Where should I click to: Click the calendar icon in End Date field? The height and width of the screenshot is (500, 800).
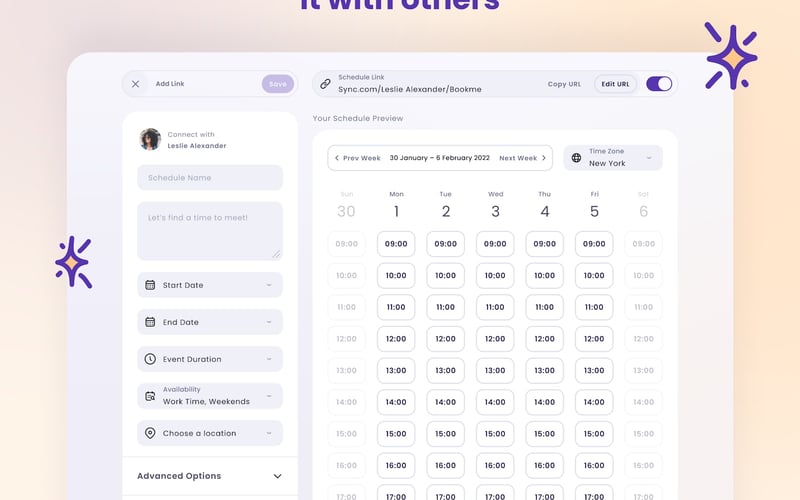(x=150, y=322)
